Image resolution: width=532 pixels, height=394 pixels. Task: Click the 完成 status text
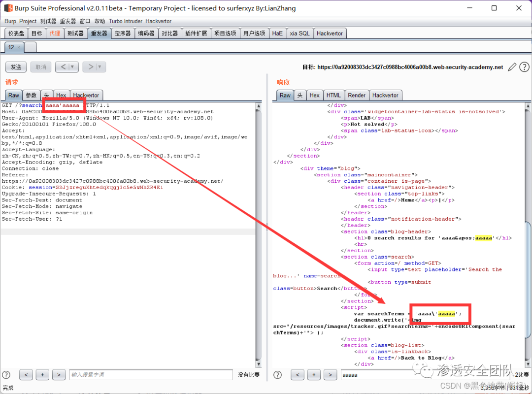pyautogui.click(x=8, y=388)
